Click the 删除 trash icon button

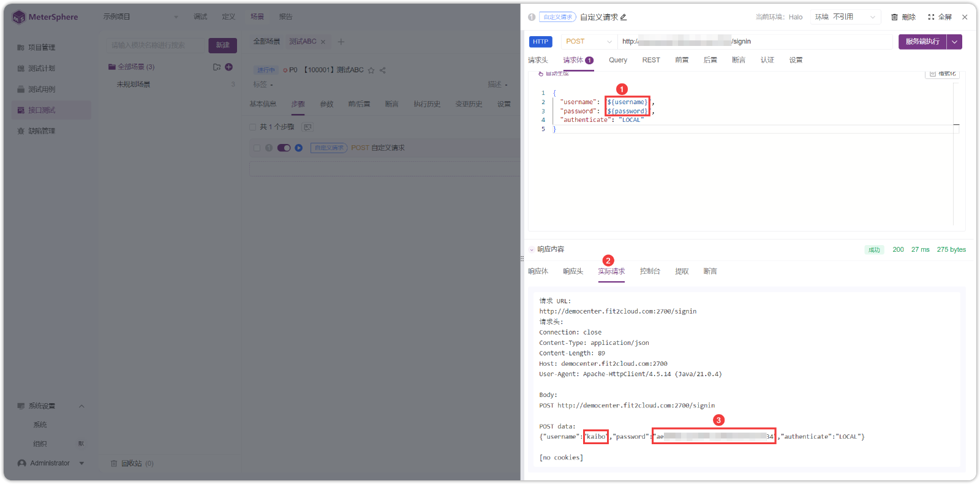coord(903,17)
